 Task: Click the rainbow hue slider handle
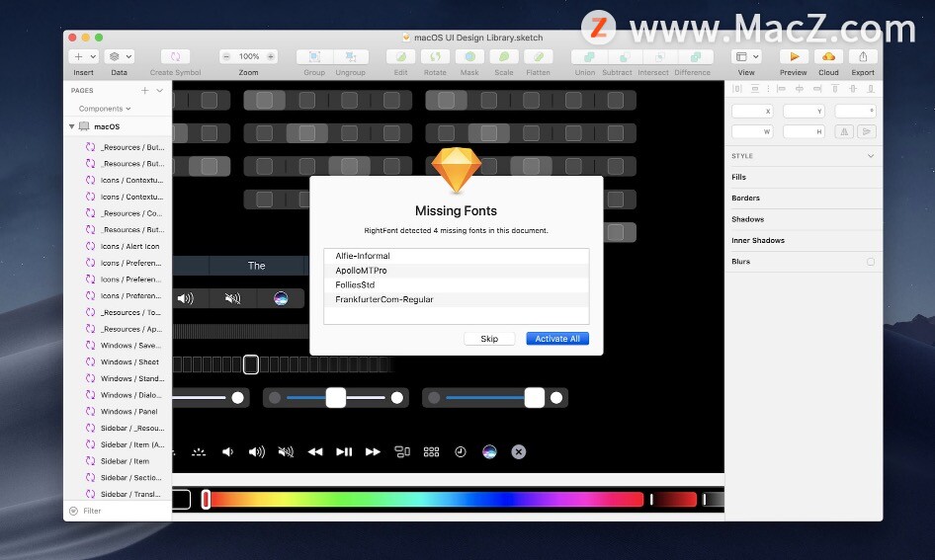pyautogui.click(x=206, y=499)
